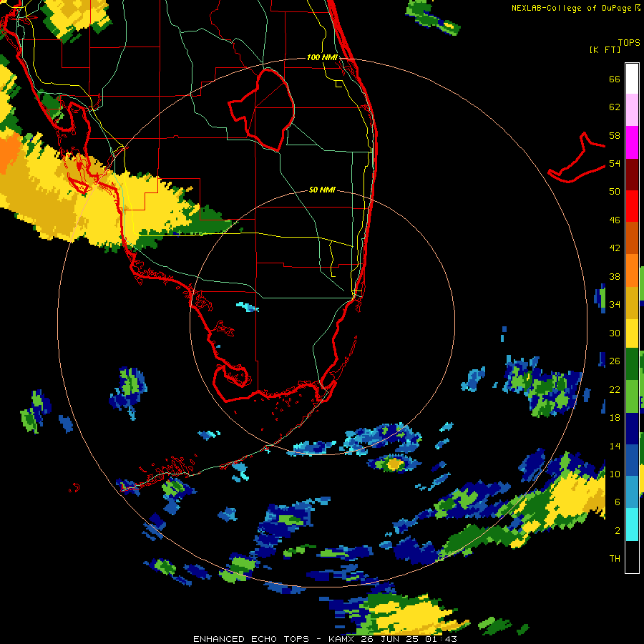Select the 58 legend value

[615, 135]
